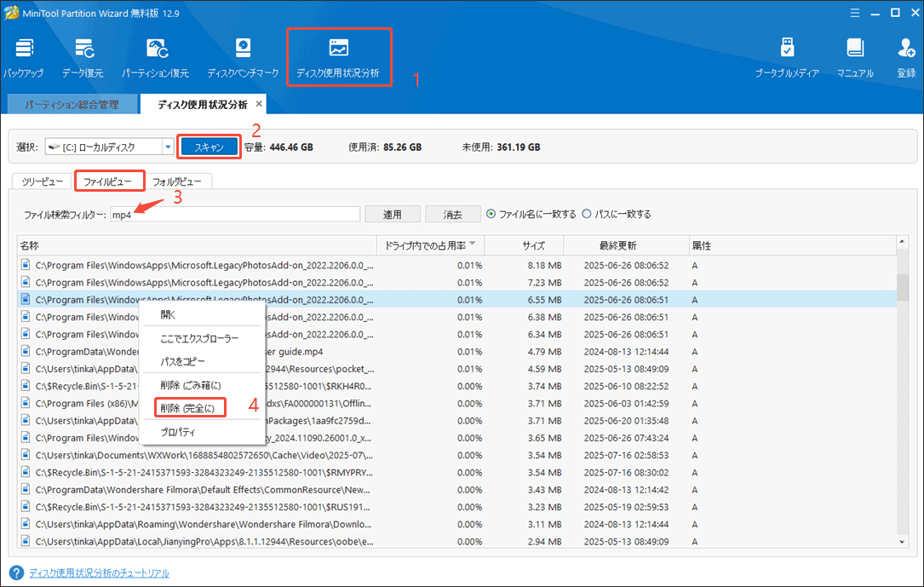Viewport: 924px width, 587px height.
Task: Open the ディスク使用状況分析のチュートリアル link
Action: click(99, 573)
